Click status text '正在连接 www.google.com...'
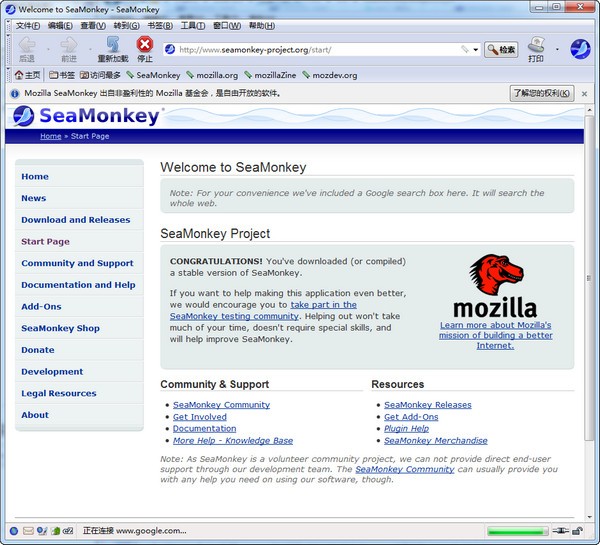The height and width of the screenshot is (545, 600). 135,531
